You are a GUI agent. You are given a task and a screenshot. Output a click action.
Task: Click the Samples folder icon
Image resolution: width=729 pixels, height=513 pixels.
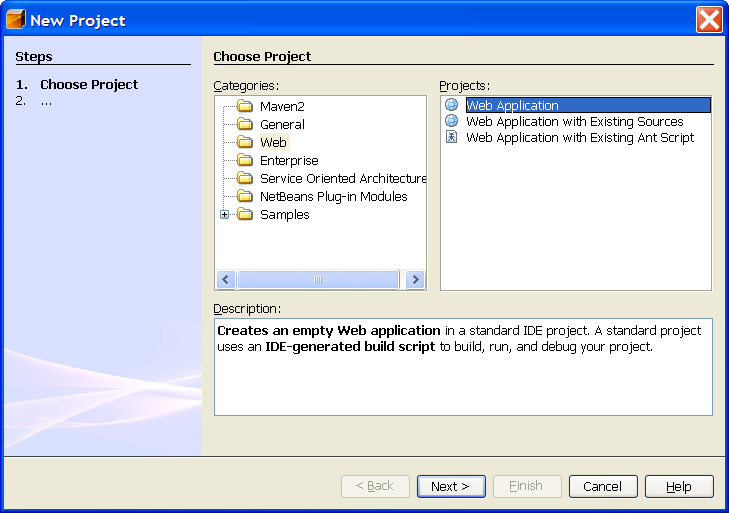coord(245,214)
